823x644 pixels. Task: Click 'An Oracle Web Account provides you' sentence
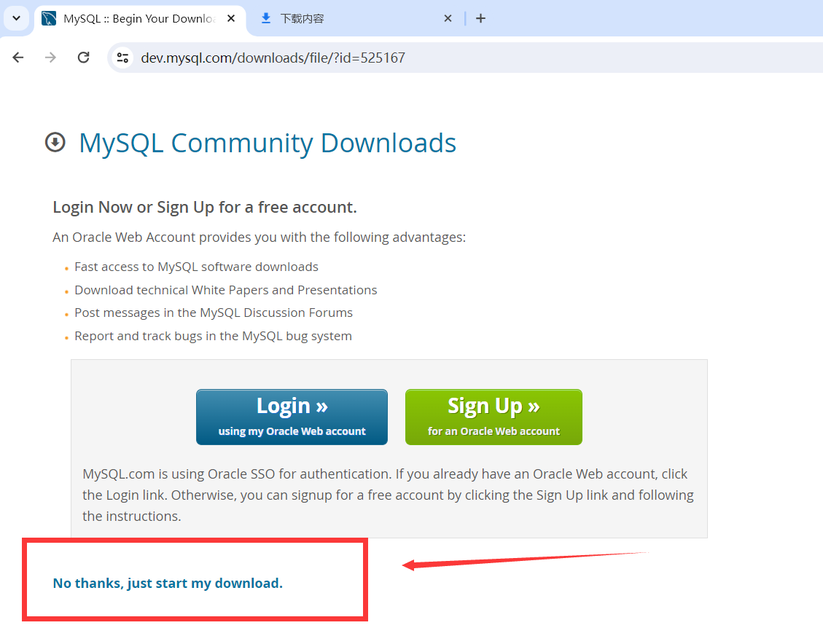[260, 237]
